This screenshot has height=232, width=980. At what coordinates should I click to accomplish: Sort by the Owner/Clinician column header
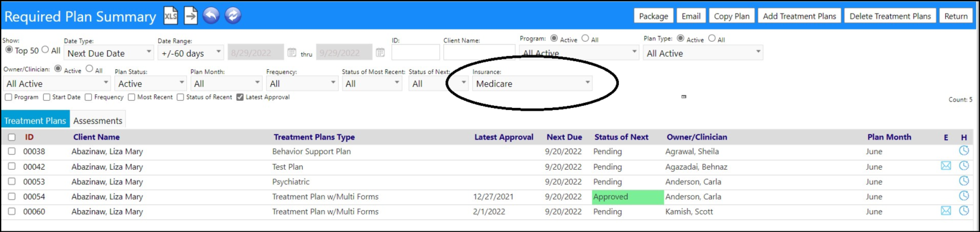697,137
